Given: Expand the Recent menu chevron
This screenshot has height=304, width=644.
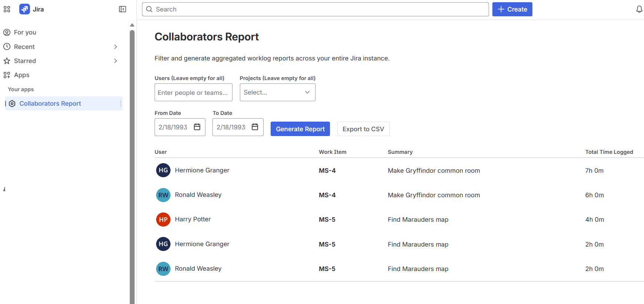Looking at the screenshot, I should 115,47.
